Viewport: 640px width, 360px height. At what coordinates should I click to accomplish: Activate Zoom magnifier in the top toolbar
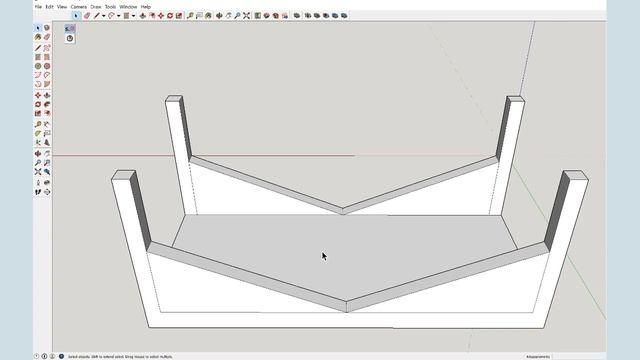(237, 16)
